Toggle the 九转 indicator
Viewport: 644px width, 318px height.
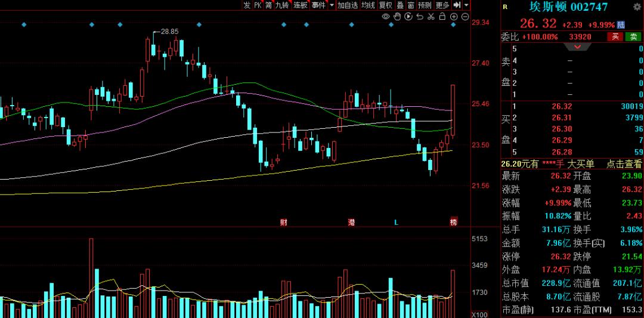tap(282, 5)
